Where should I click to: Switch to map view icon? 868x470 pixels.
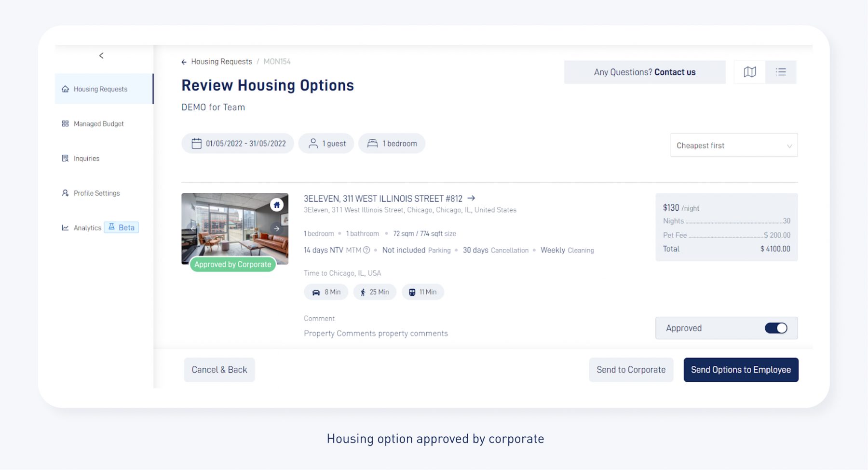(749, 72)
